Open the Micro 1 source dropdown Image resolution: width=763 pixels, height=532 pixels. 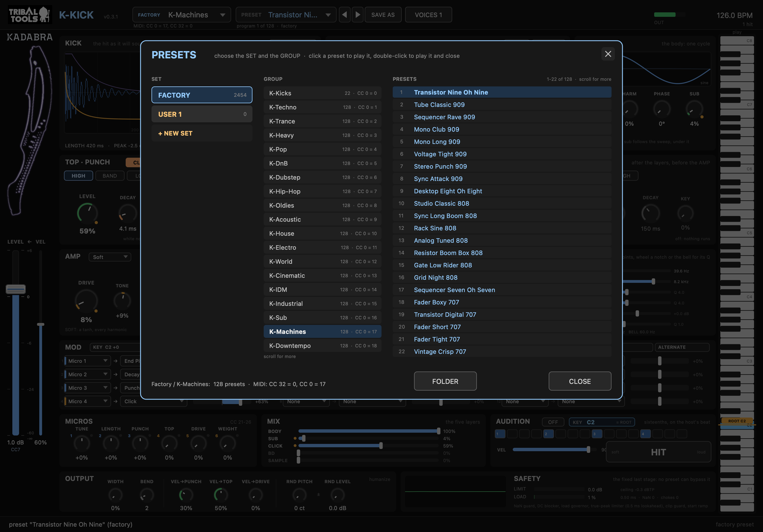[x=88, y=361]
